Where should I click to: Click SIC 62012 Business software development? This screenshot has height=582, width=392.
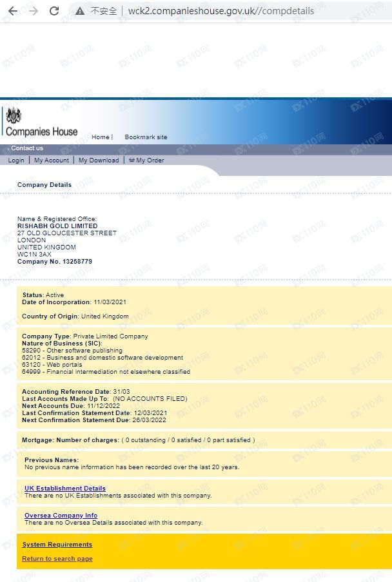pos(103,358)
